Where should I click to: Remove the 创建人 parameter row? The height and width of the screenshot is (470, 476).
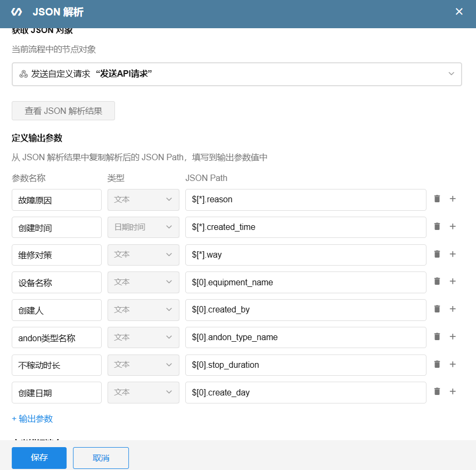point(437,309)
